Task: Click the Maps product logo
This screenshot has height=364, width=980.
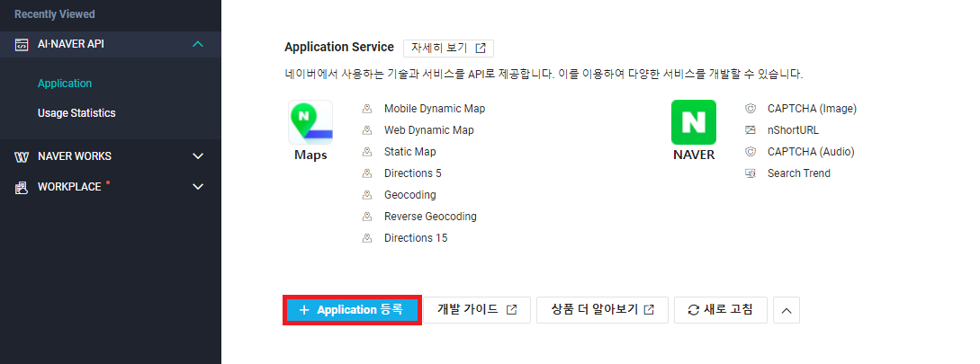Action: tap(310, 122)
